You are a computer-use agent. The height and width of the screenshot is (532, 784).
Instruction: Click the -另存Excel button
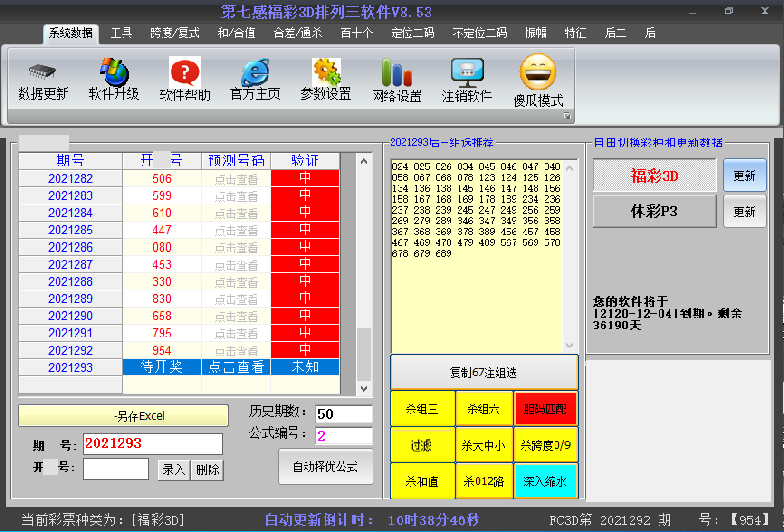pyautogui.click(x=123, y=416)
